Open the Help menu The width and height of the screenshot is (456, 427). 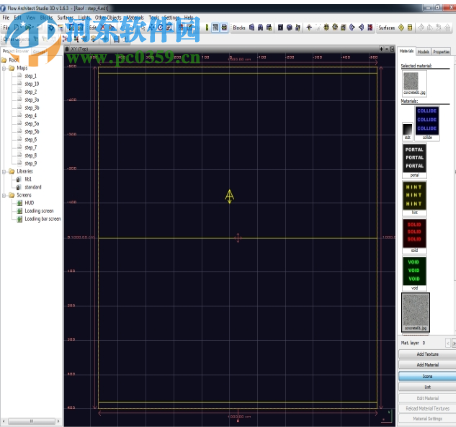pos(188,17)
